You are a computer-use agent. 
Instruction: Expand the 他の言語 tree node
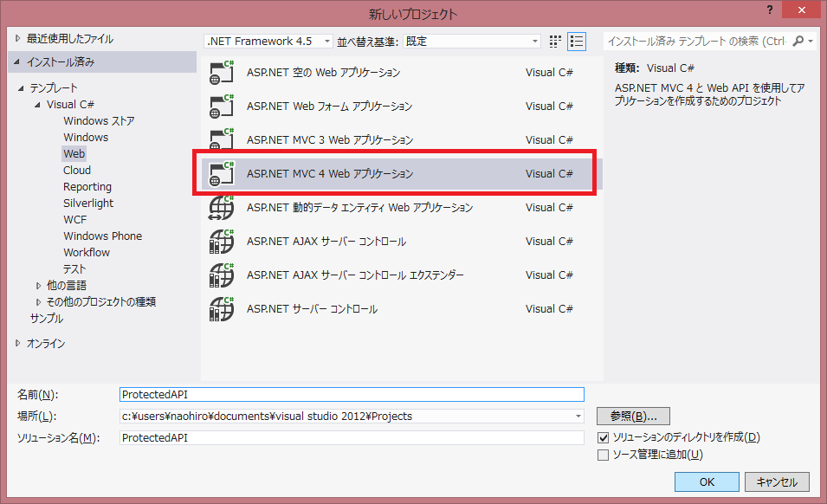point(38,285)
